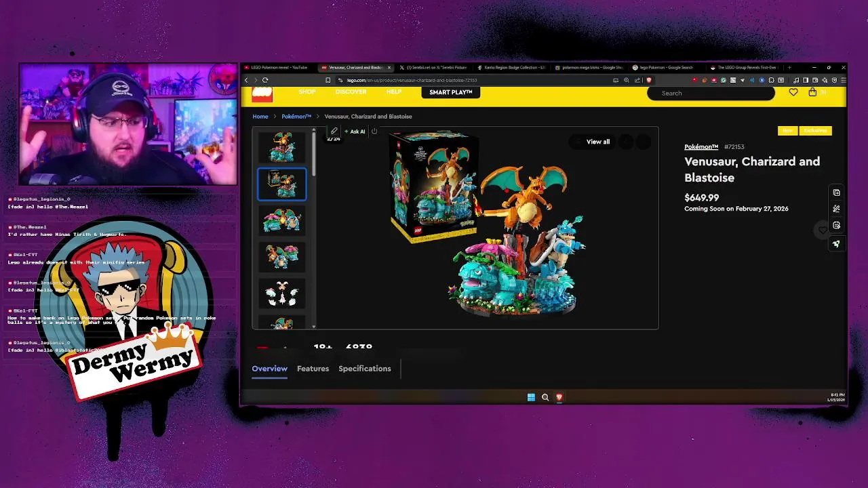868x488 pixels.
Task: Select first product thumbnail of three Pokémon
Action: pyautogui.click(x=282, y=146)
